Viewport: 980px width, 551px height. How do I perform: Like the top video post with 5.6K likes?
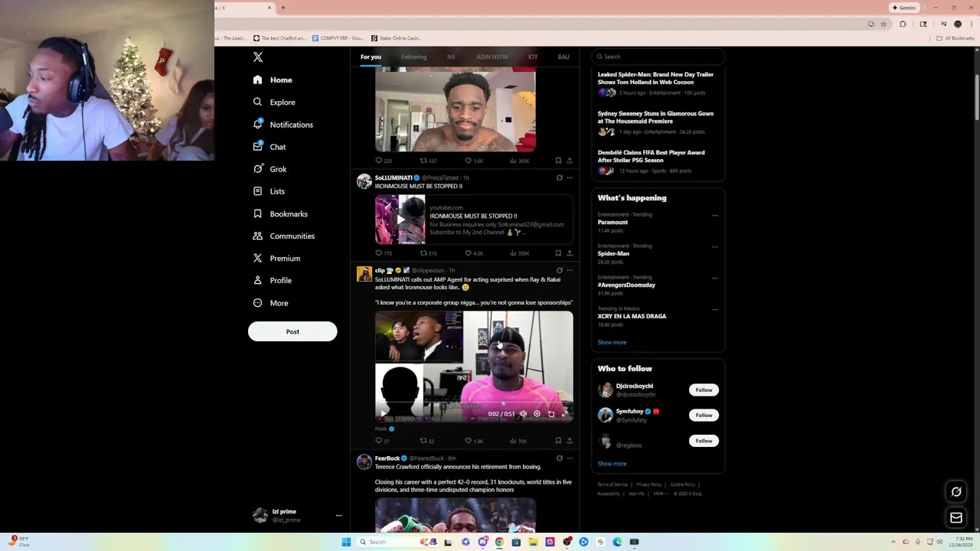click(475, 161)
